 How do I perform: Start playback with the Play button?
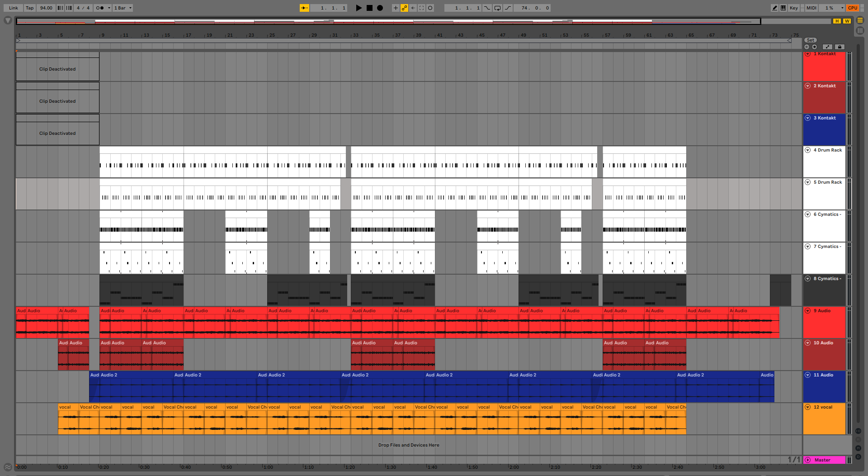359,8
